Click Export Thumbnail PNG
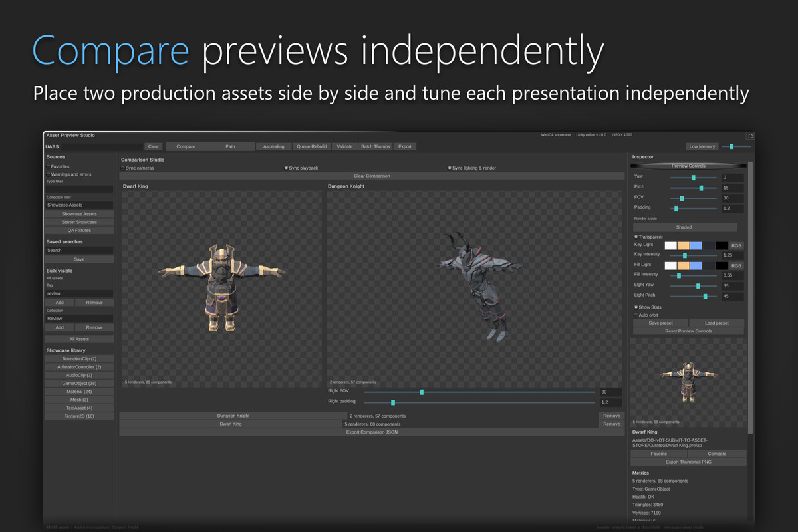798x532 pixels. 688,462
